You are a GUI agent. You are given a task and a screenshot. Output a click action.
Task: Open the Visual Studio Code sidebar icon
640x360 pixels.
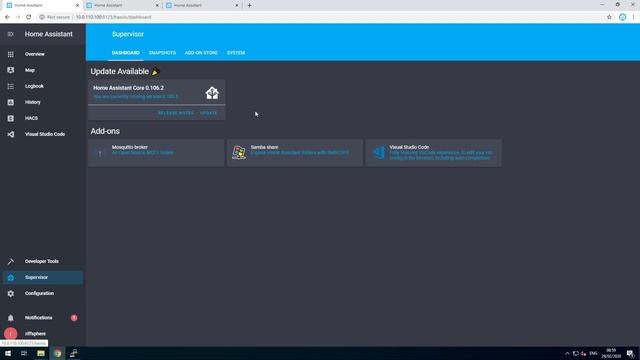11,134
